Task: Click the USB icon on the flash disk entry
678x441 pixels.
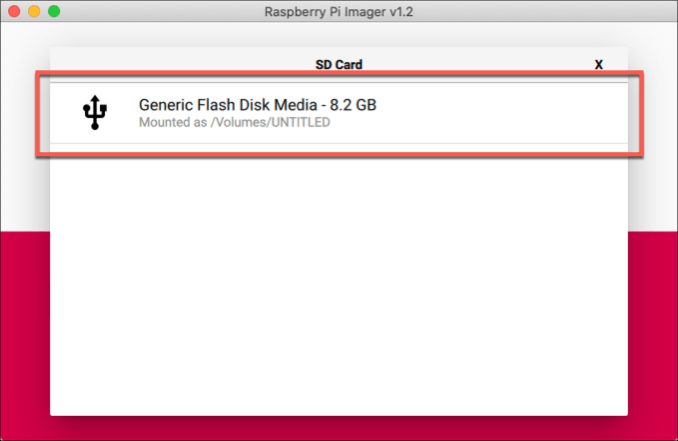Action: coord(94,112)
